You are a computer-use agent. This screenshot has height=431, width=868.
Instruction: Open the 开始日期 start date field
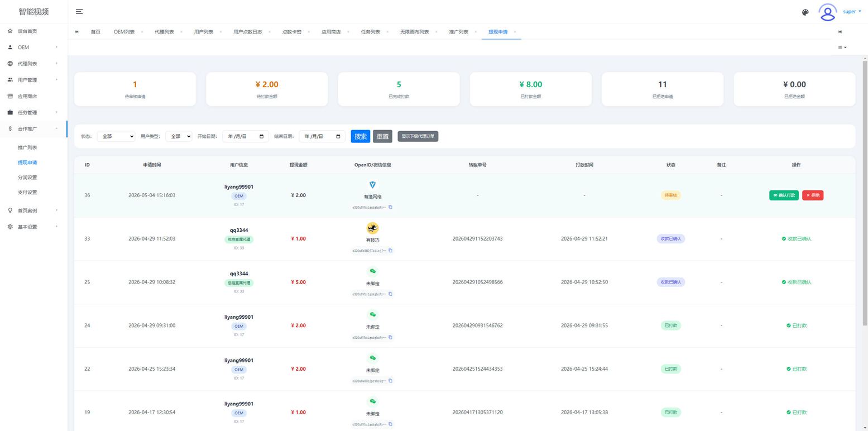point(245,136)
